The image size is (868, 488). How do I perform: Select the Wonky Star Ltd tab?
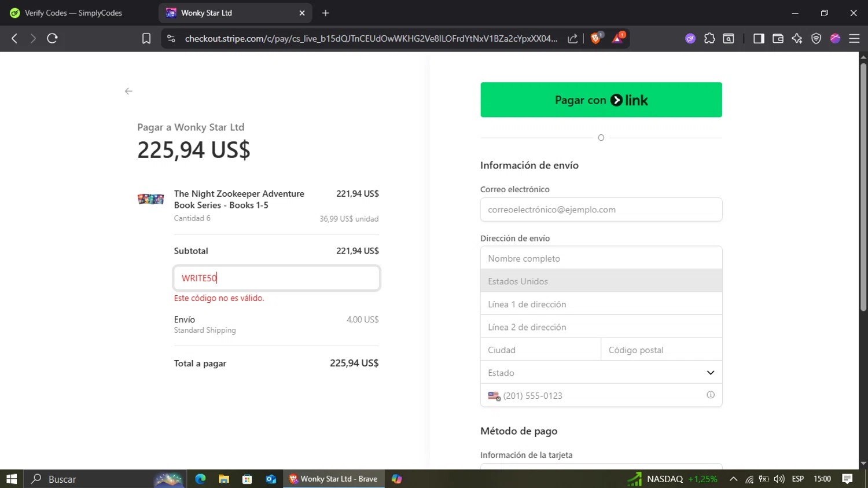click(x=236, y=13)
